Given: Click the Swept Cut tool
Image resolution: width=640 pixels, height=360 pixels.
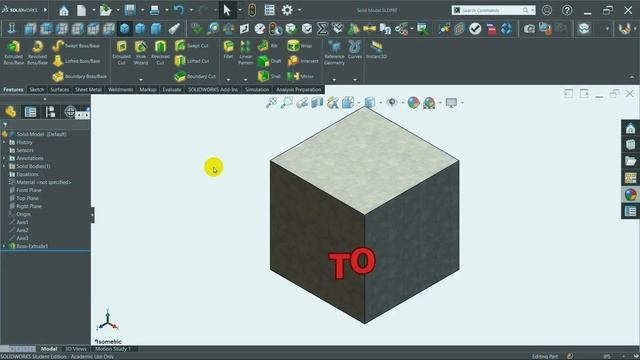Looking at the screenshot, I should click(x=192, y=46).
